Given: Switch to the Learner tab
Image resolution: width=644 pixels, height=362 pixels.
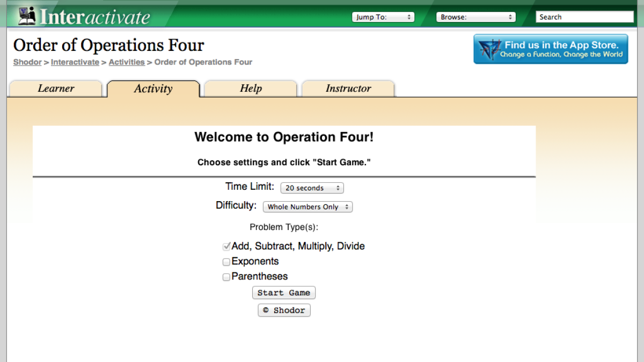Looking at the screenshot, I should (x=55, y=88).
